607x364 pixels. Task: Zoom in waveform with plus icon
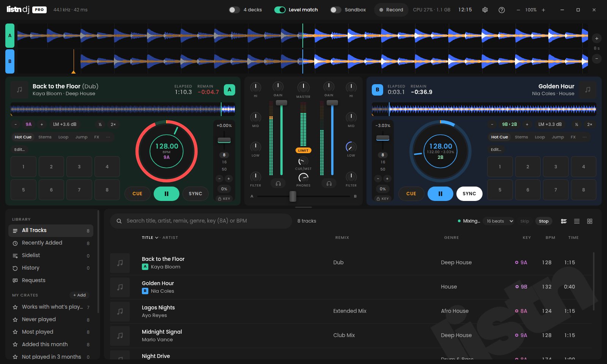[x=597, y=38]
